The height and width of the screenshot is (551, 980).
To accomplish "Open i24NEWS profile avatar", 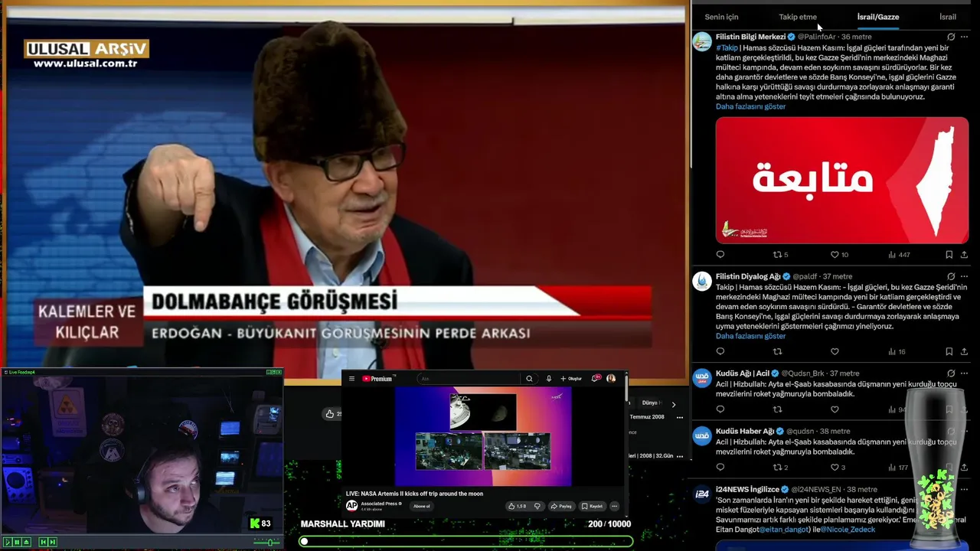I will (702, 494).
